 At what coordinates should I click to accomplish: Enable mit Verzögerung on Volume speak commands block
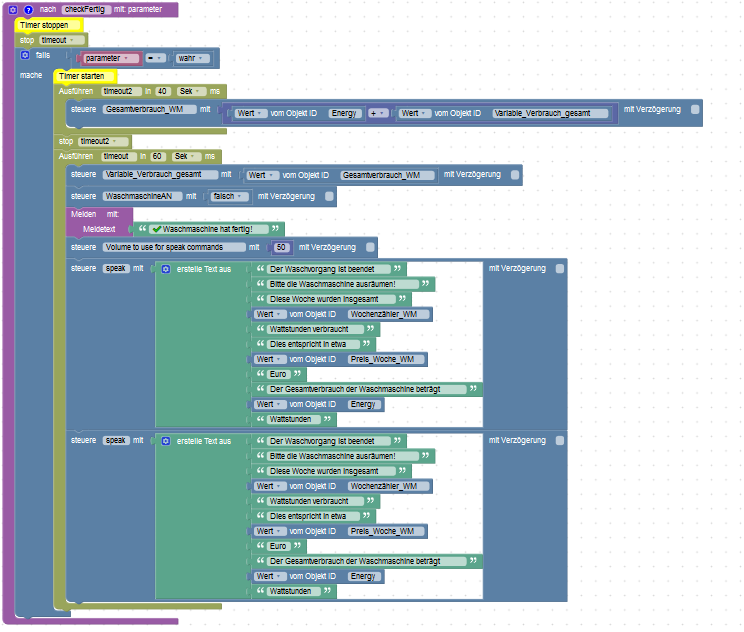tap(370, 247)
